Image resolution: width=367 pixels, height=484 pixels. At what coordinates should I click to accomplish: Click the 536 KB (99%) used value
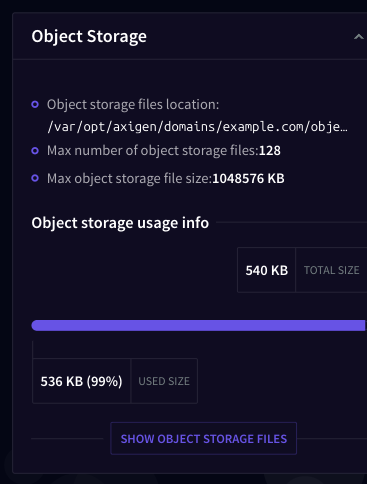click(82, 381)
